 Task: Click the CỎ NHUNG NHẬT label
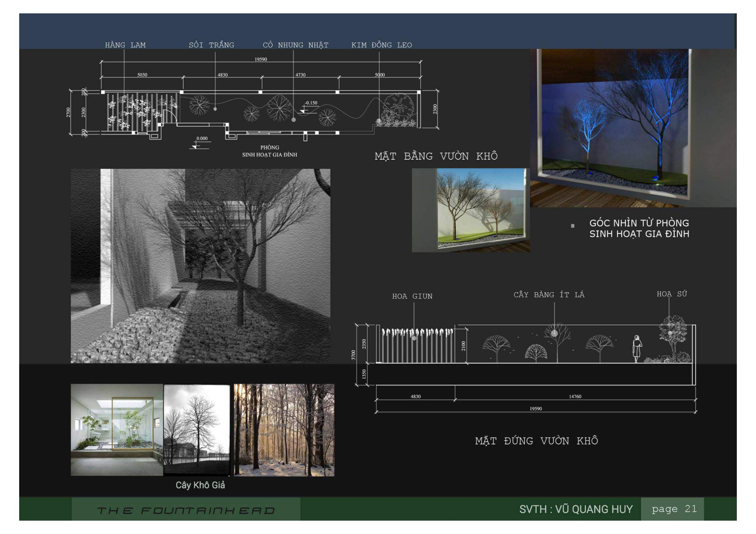click(295, 45)
